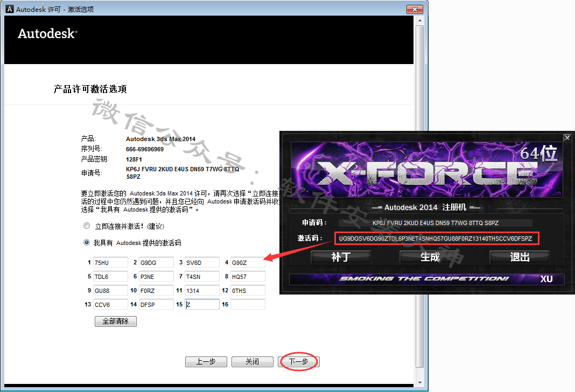This screenshot has height=392, width=575.
Task: Click the 产品许可激活选项 heading
Action: pos(90,89)
